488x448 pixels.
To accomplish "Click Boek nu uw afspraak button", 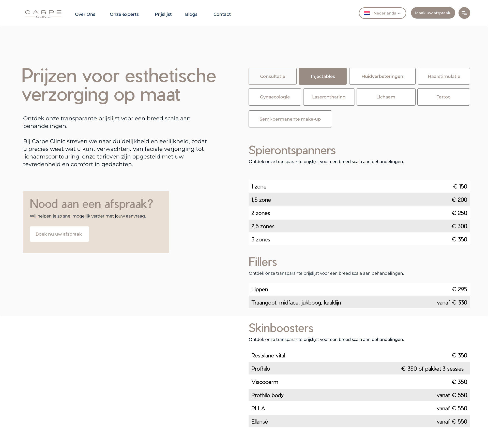I will pyautogui.click(x=59, y=234).
